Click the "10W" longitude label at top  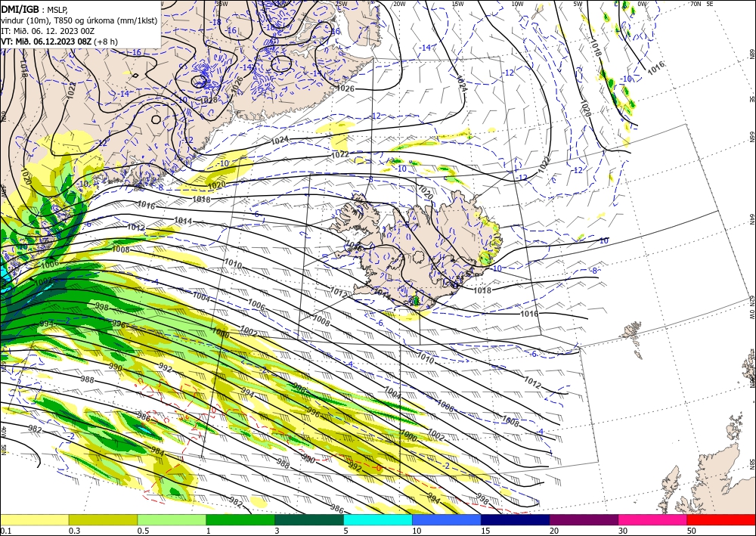click(x=517, y=4)
